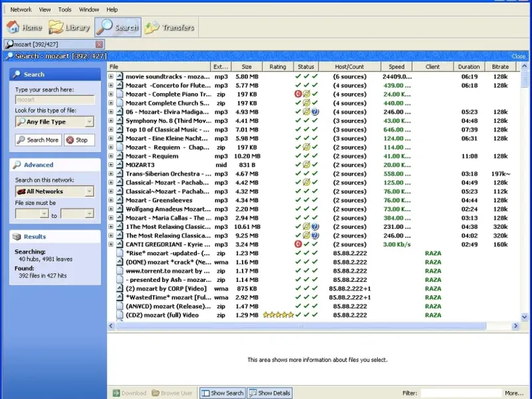532x399 pixels.
Task: Toggle the Show Search panel button
Action: (x=223, y=393)
